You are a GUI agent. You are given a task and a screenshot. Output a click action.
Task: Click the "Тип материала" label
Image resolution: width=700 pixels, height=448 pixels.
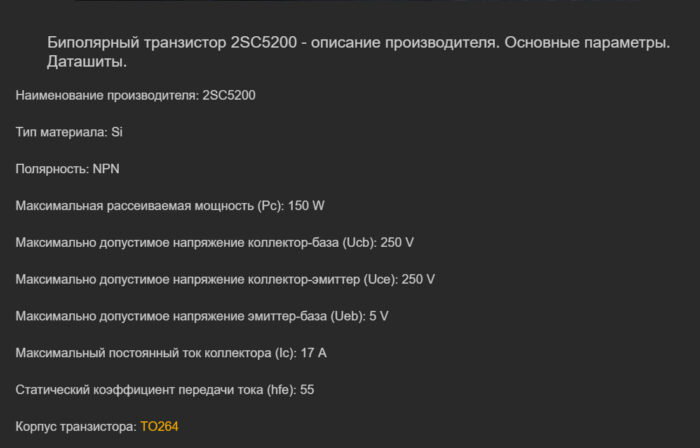pos(60,132)
